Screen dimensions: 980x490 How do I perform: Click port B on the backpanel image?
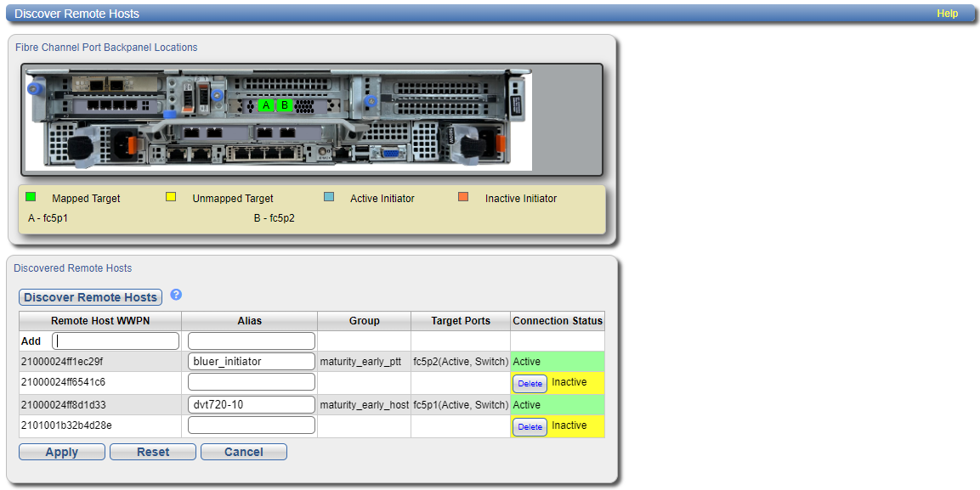click(285, 105)
